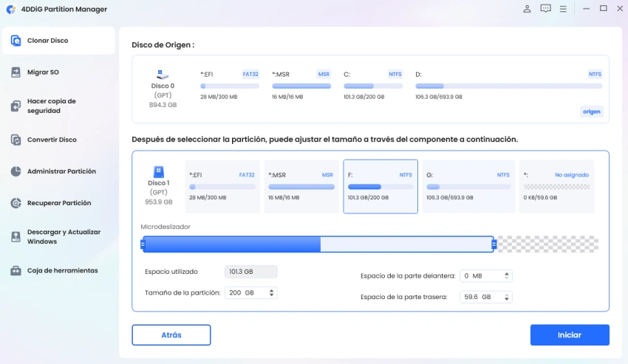Click Disco 0 D: NTFS partition
628x364 pixels.
[508, 86]
